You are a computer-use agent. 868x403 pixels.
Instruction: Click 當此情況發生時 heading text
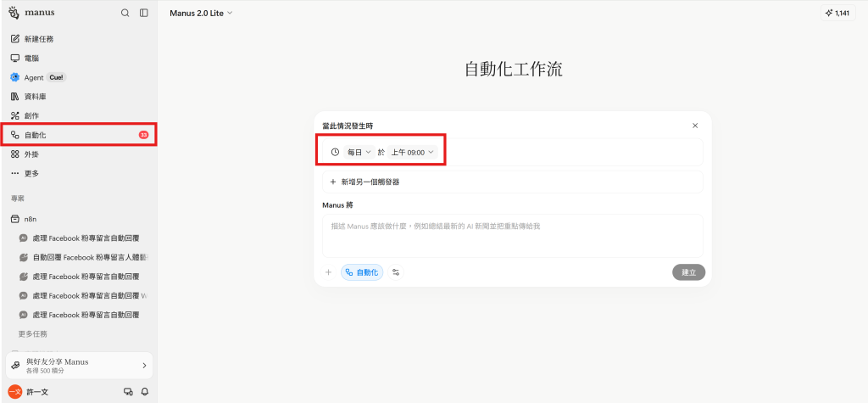(x=348, y=126)
